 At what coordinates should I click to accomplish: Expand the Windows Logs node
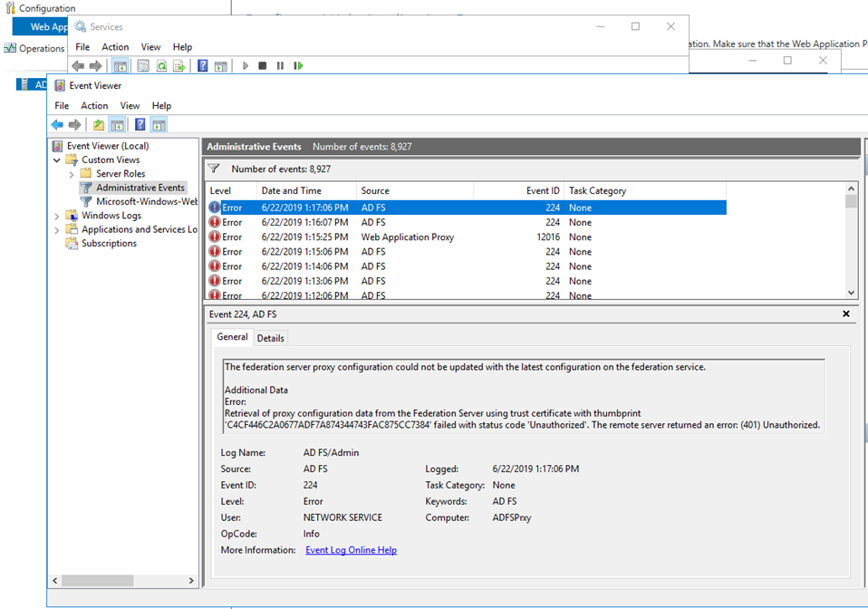click(x=56, y=216)
